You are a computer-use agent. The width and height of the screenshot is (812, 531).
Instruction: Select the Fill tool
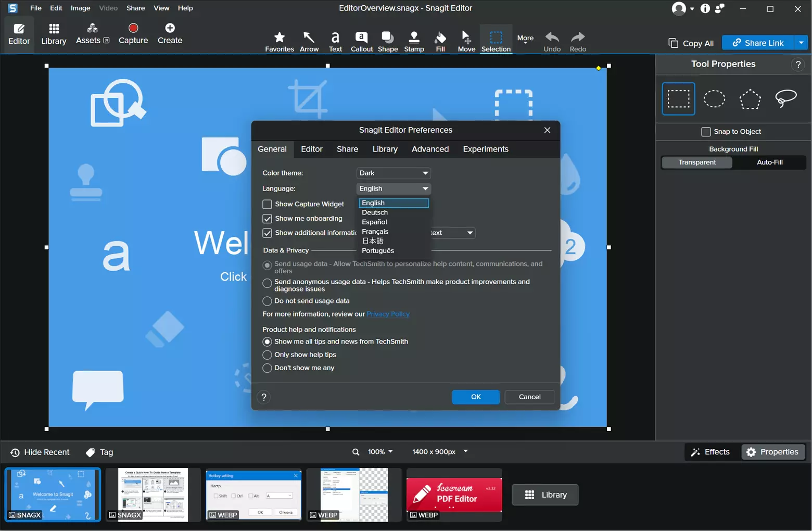440,42
